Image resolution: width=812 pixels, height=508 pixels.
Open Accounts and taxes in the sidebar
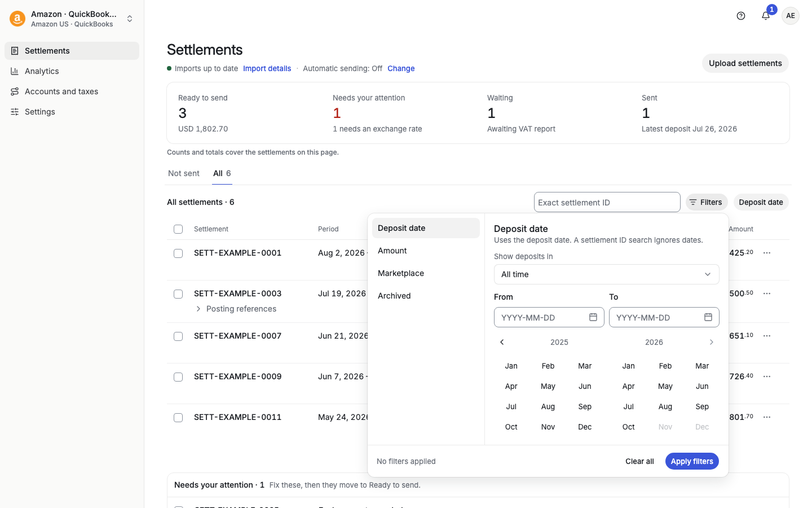coord(72,91)
